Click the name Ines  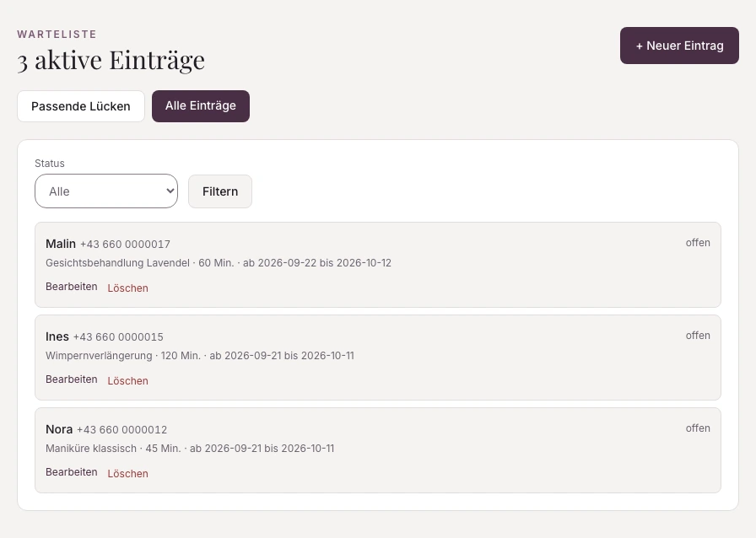click(x=57, y=336)
